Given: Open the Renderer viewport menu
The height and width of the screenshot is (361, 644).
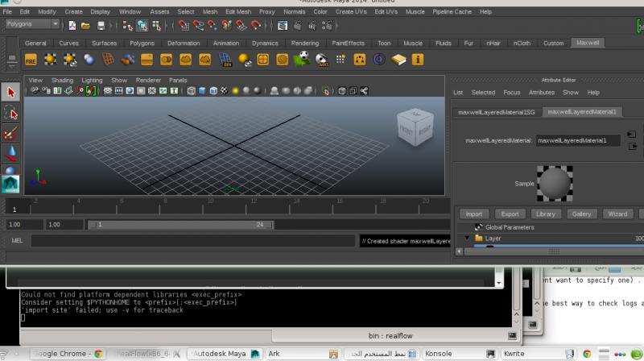Looking at the screenshot, I should (148, 80).
